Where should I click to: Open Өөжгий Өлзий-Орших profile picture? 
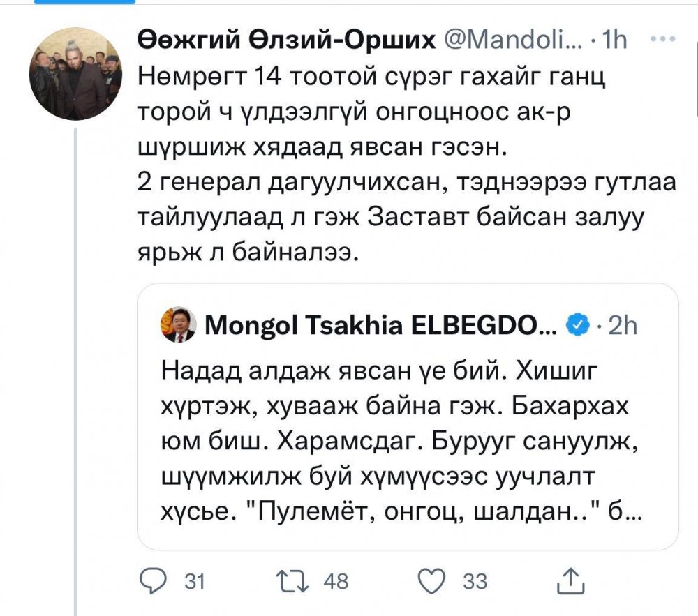tap(75, 74)
